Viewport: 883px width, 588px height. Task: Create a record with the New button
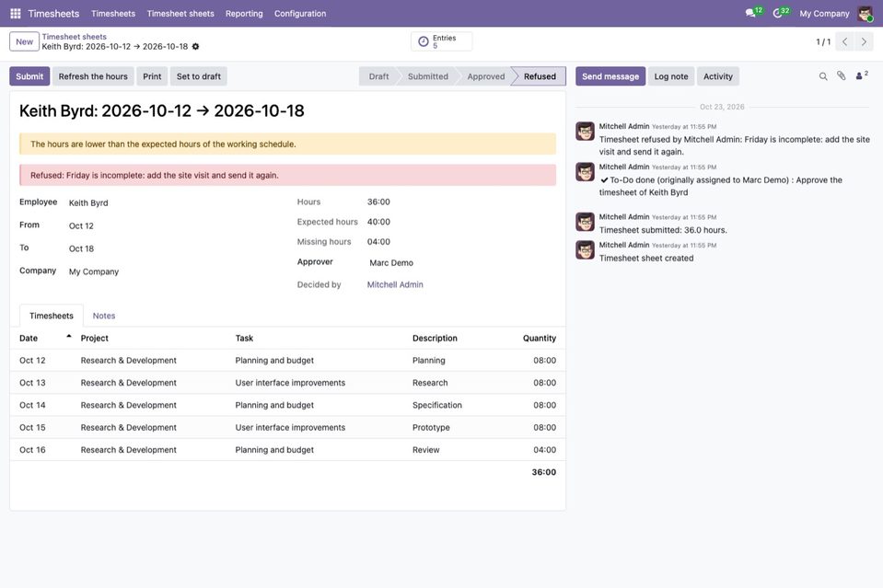[24, 41]
